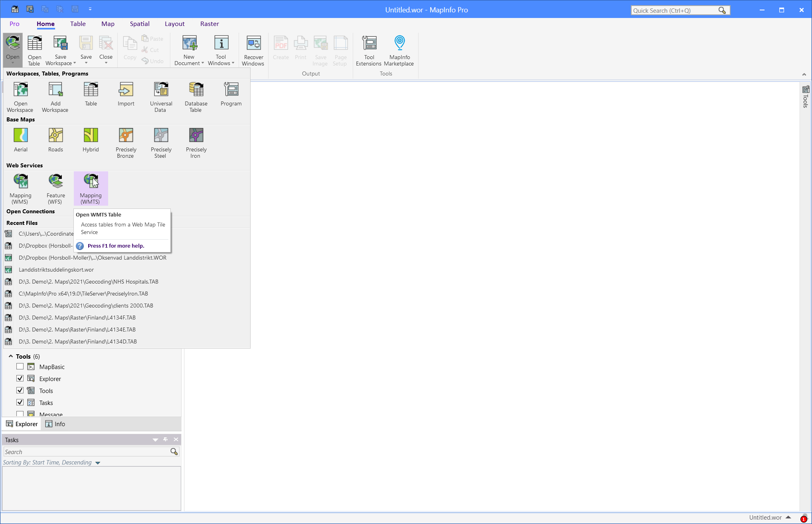Screen dimensions: 812x524
Task: Open recent file clients 2000.TAB
Action: (86, 306)
